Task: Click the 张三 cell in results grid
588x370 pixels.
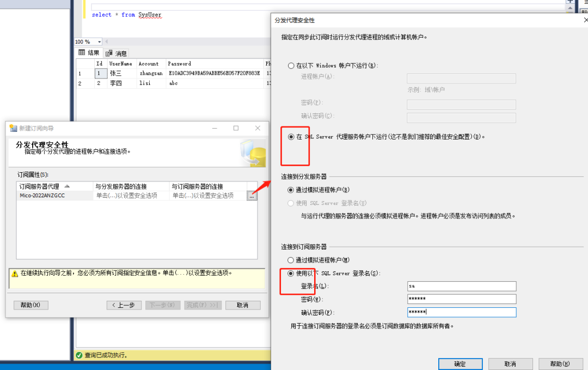Action: point(122,74)
